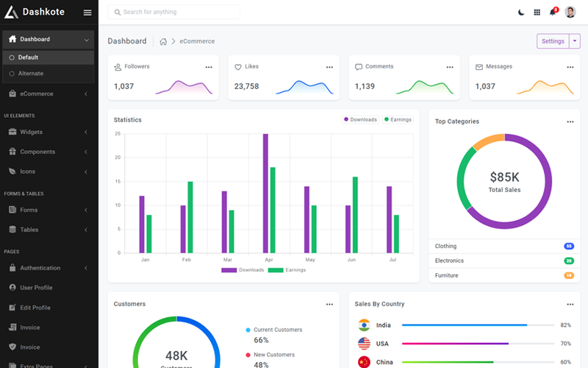Screen dimensions: 588x368
Task: Open the Settings dropdown arrow
Action: (x=575, y=41)
